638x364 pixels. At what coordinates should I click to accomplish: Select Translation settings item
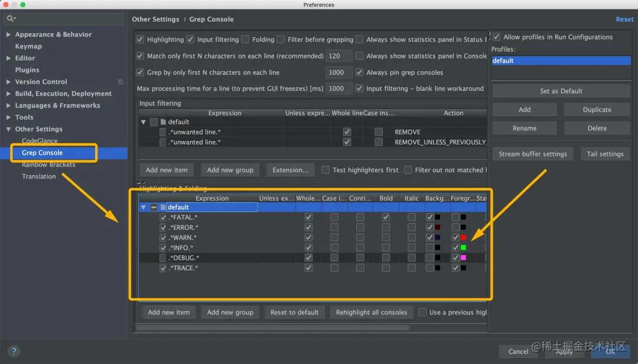point(38,176)
